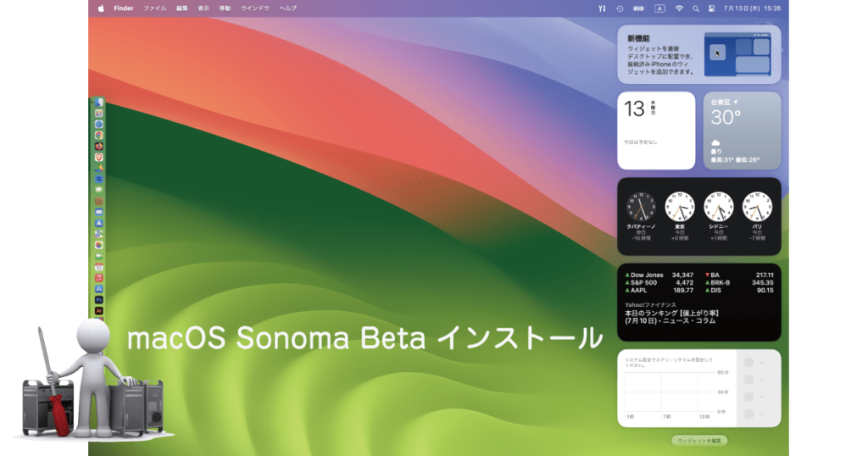Image resolution: width=868 pixels, height=456 pixels.
Task: Open Photos in the Dock
Action: 98,245
